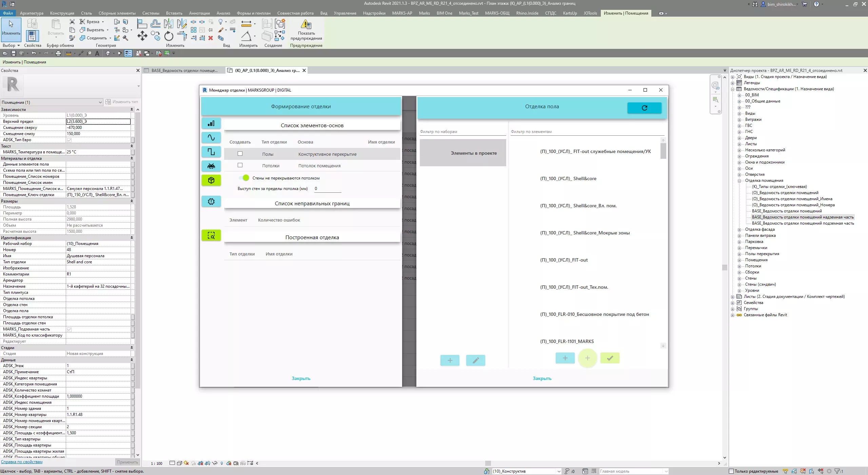Switch to BASE_Ведомость отделки помеще... view tab

click(x=184, y=71)
